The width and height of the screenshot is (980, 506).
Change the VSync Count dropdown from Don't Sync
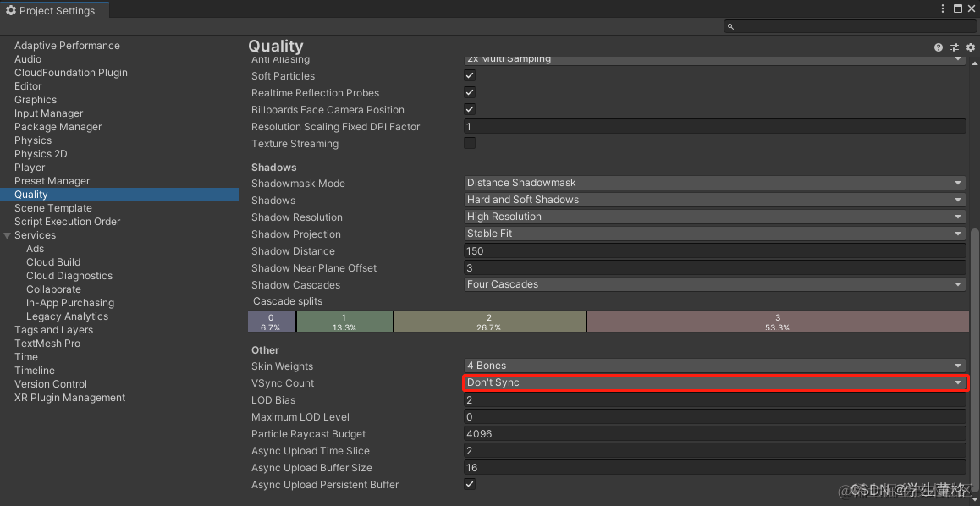point(713,382)
